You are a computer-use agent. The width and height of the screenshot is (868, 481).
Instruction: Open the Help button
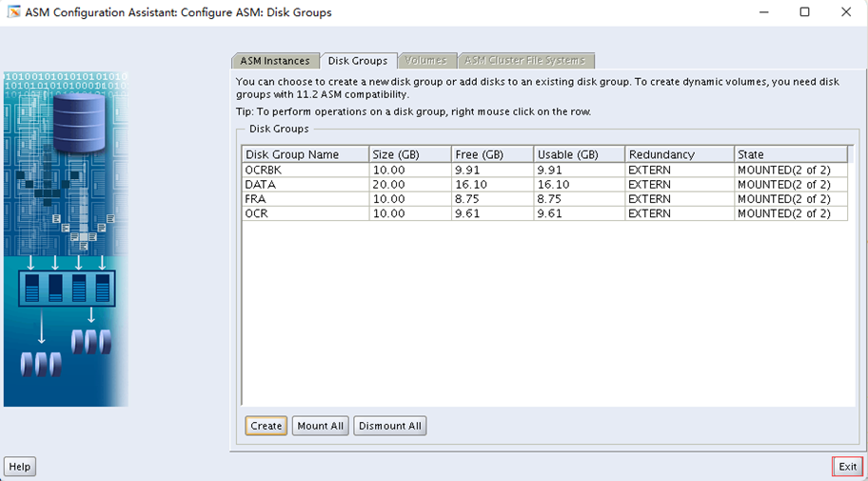pos(19,467)
